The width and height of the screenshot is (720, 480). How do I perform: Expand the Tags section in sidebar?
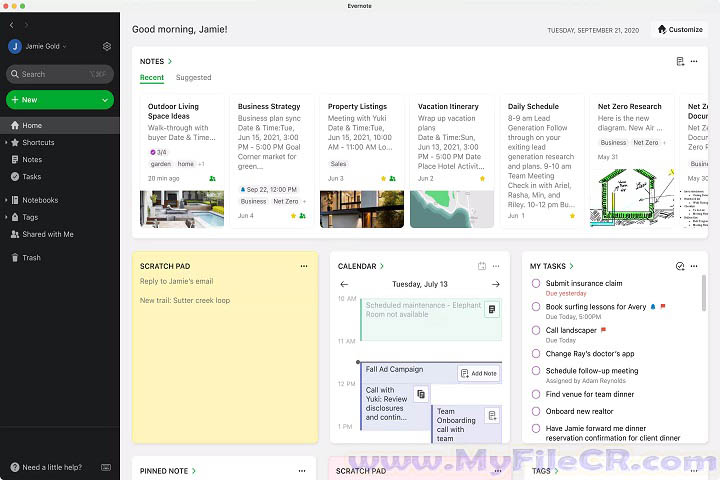click(6, 217)
